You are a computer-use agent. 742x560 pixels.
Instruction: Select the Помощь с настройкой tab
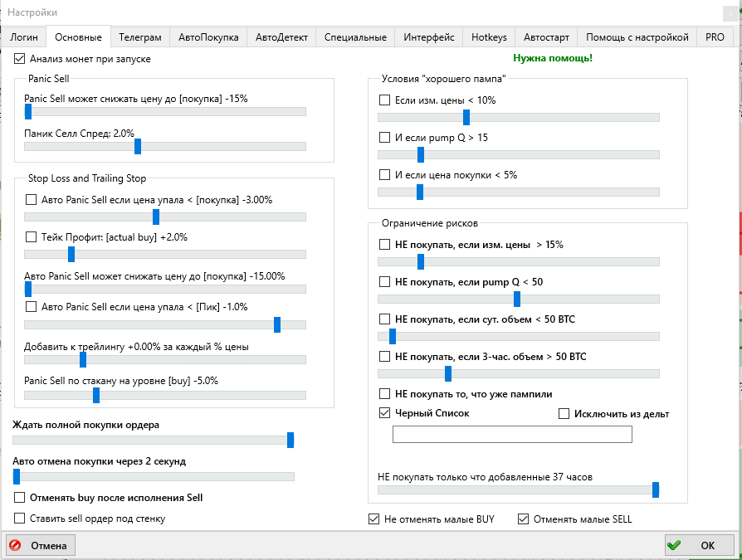pyautogui.click(x=637, y=37)
